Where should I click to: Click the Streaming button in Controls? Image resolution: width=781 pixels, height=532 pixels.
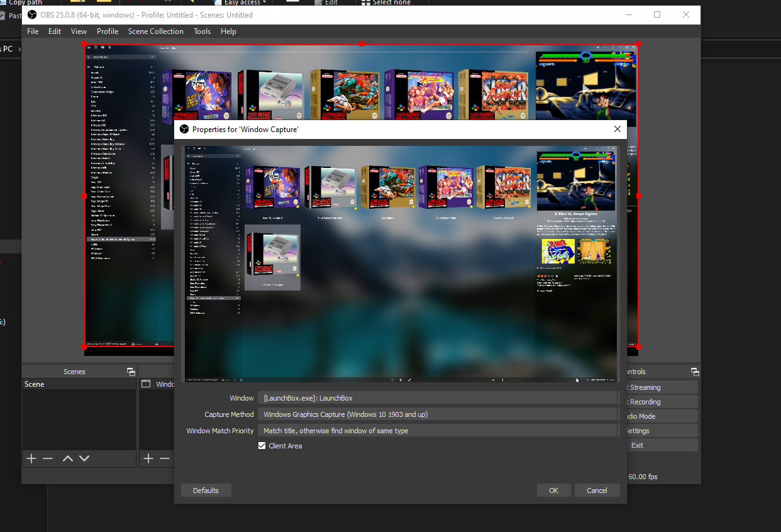[x=662, y=387]
